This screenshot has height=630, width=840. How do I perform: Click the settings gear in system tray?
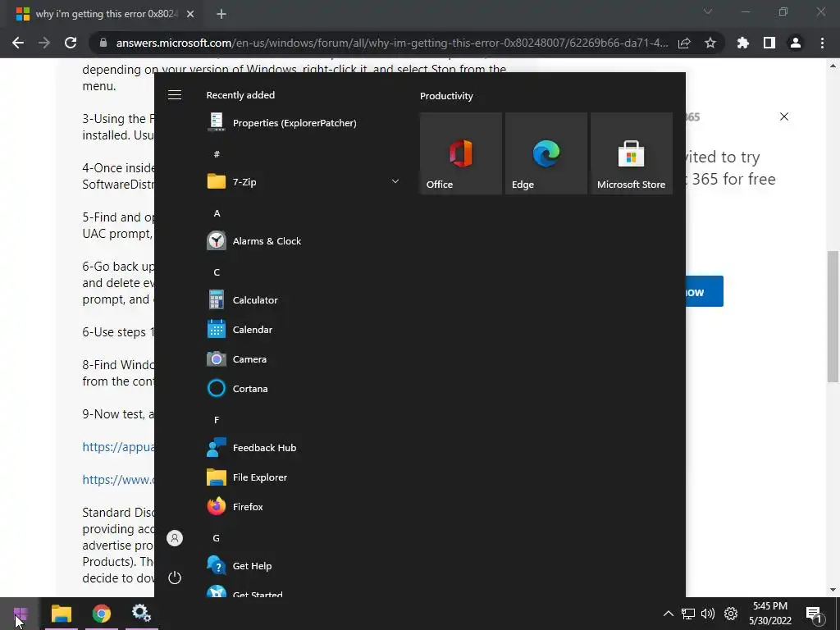(731, 614)
